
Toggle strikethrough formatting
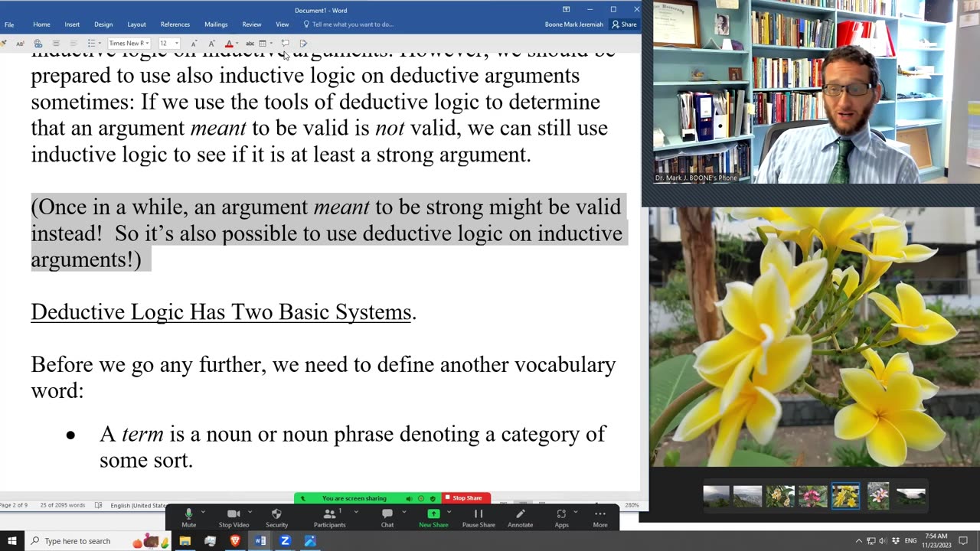coord(250,44)
